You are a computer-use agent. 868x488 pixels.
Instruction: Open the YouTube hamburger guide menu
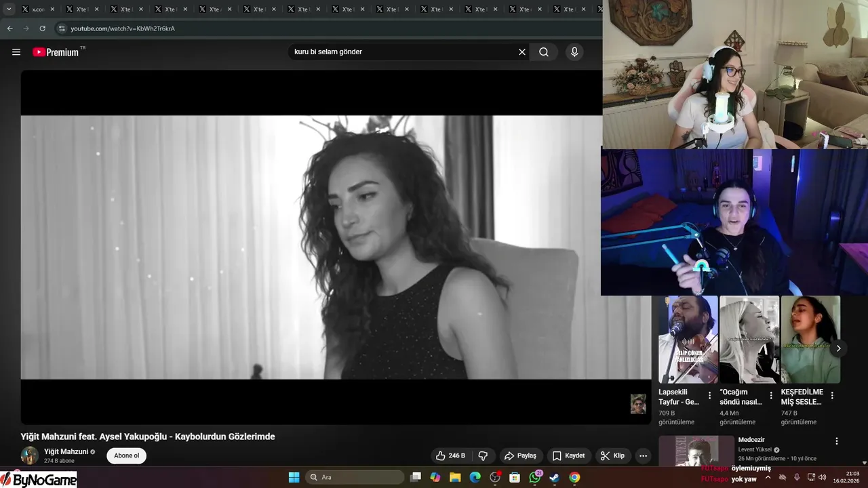pos(16,52)
